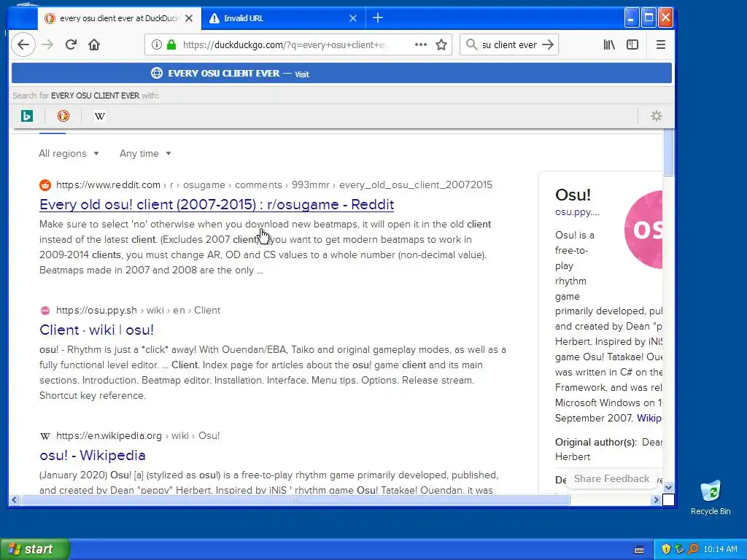Open a new tab with plus
Viewport: 747px width, 560px height.
tap(378, 18)
